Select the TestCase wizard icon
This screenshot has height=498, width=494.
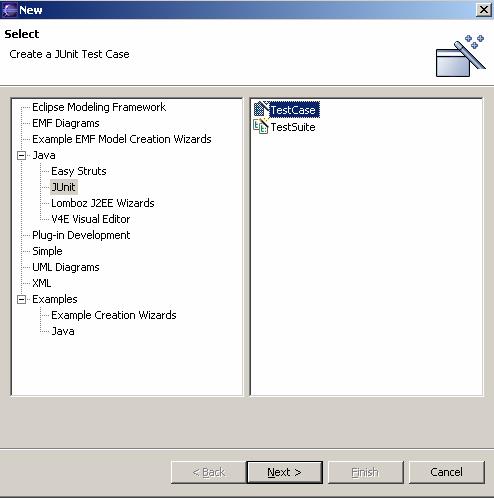pyautogui.click(x=261, y=109)
